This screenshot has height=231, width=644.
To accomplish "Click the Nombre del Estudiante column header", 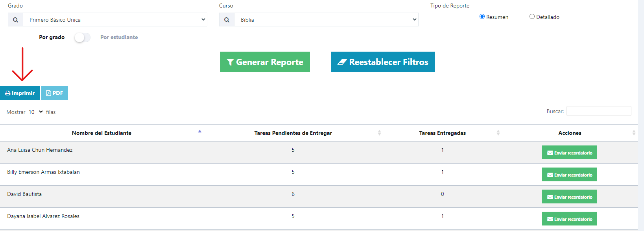I will coord(101,133).
